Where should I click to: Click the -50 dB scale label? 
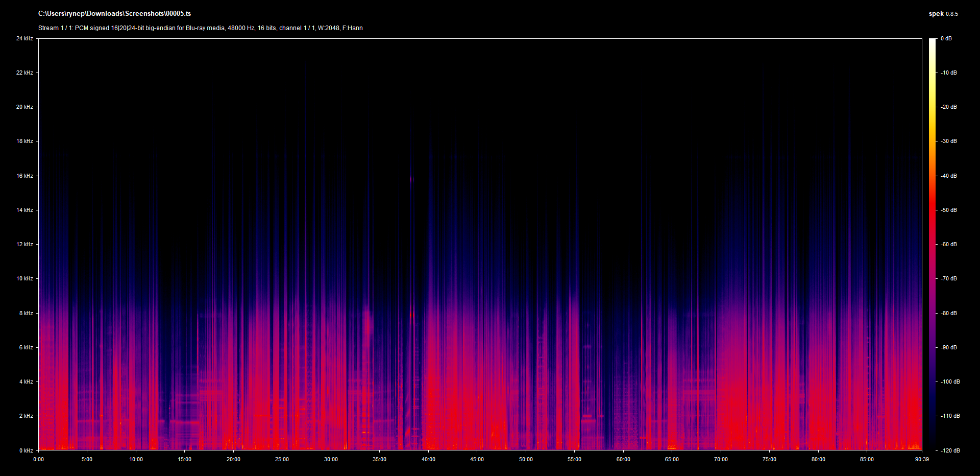949,210
